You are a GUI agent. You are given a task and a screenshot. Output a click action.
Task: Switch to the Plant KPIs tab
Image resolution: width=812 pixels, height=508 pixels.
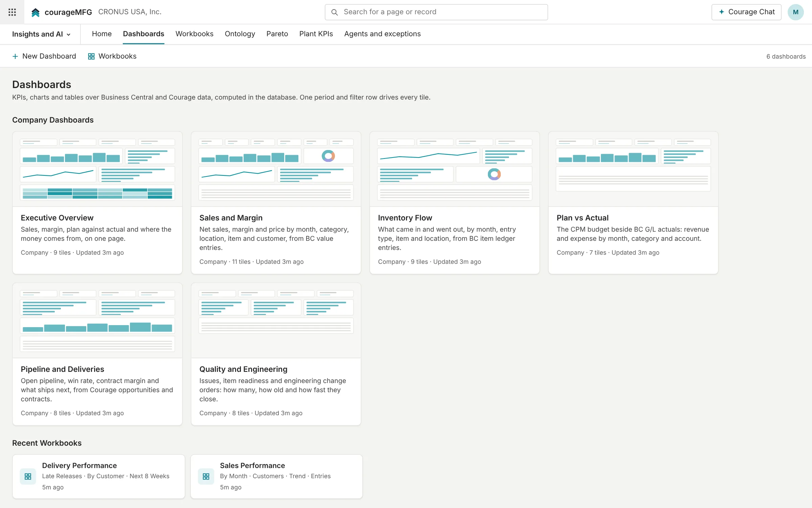click(x=316, y=34)
